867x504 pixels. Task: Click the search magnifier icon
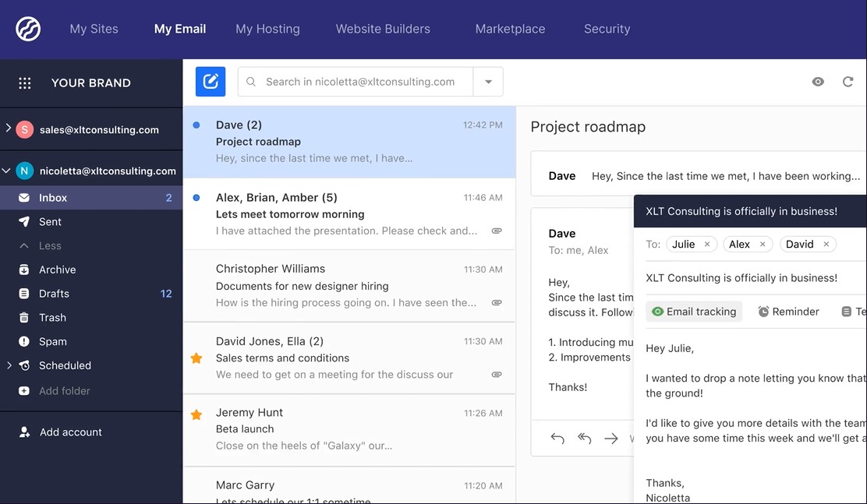[x=251, y=82]
